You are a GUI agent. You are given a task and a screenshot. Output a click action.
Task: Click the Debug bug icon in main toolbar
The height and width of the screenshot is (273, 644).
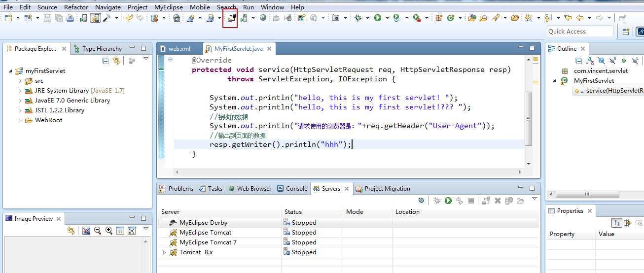[358, 18]
